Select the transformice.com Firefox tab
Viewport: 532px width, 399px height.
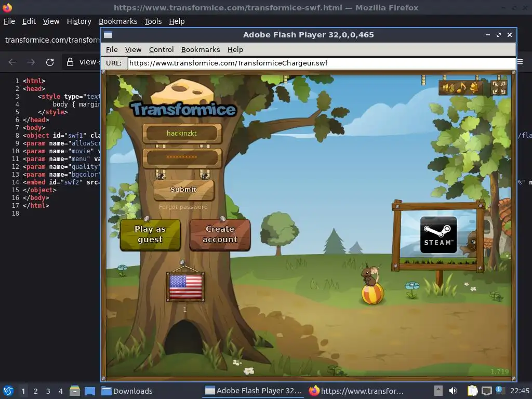52,40
